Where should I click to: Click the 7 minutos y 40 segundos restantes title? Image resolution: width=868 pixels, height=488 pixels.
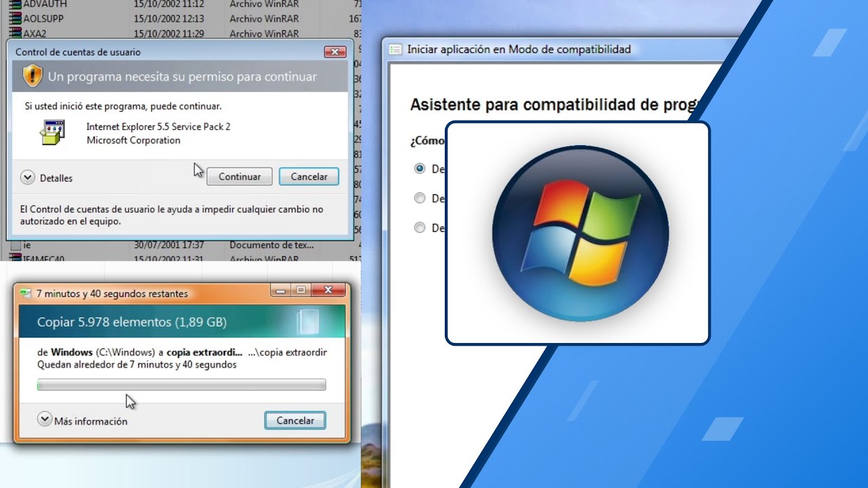point(112,293)
